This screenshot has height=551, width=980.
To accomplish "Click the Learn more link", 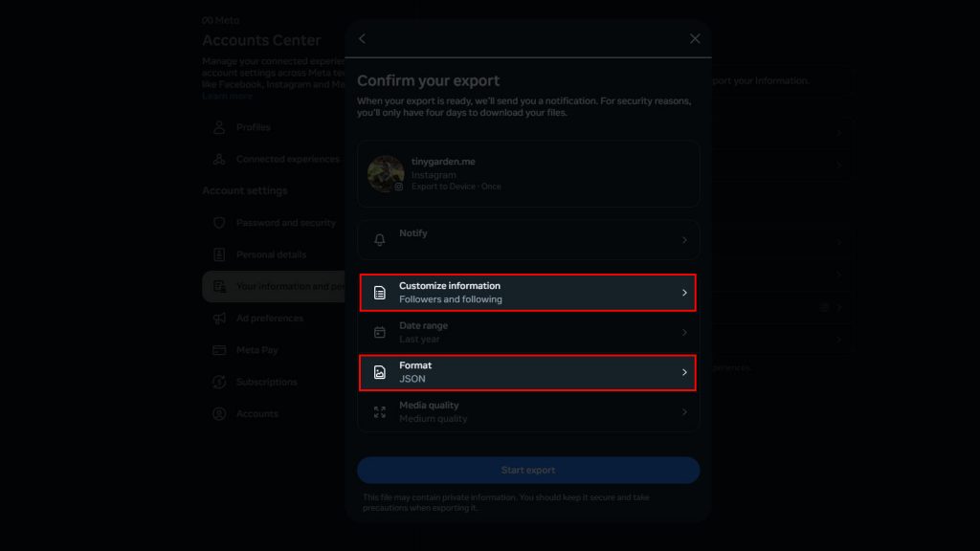I will pos(227,95).
